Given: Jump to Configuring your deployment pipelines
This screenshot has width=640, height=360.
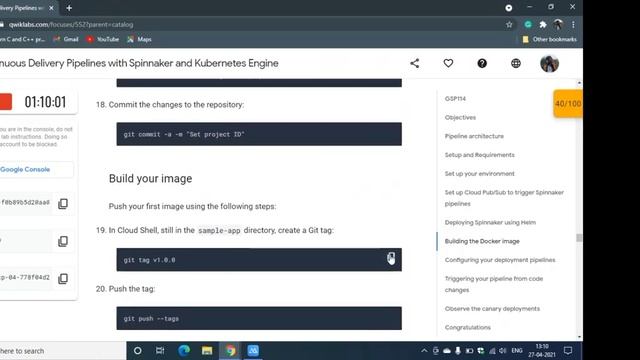Looking at the screenshot, I should tap(500, 260).
